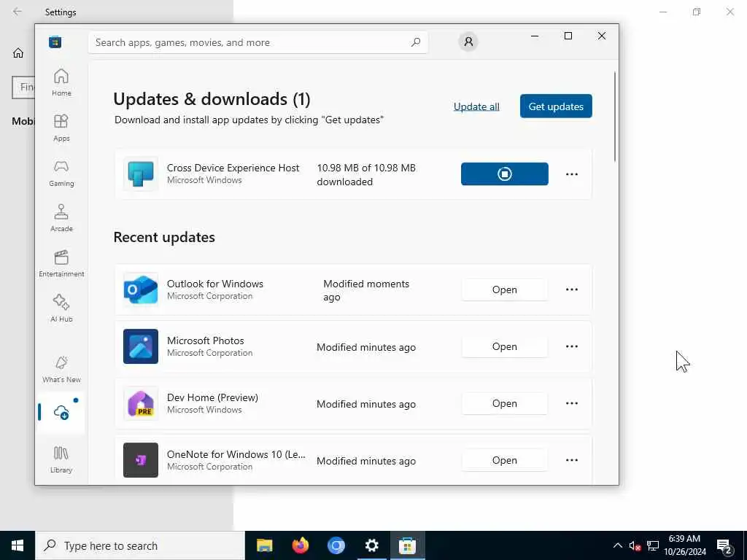Open Firefox from the taskbar

coord(300,545)
